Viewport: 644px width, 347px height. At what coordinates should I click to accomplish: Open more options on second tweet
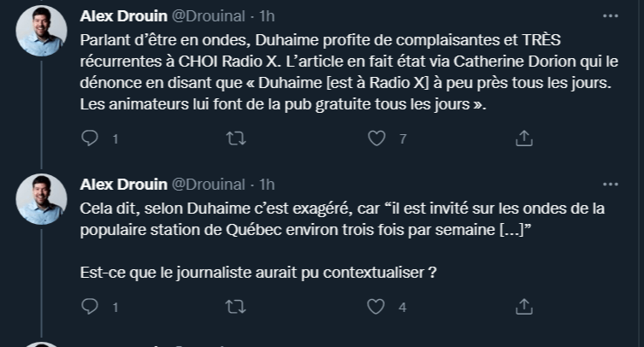click(x=611, y=185)
